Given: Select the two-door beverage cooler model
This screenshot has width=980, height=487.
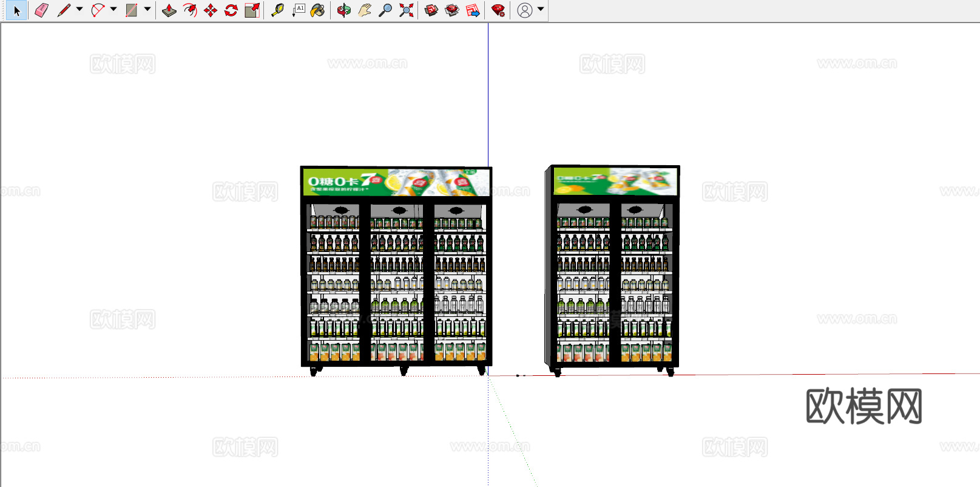Looking at the screenshot, I should pyautogui.click(x=612, y=271).
